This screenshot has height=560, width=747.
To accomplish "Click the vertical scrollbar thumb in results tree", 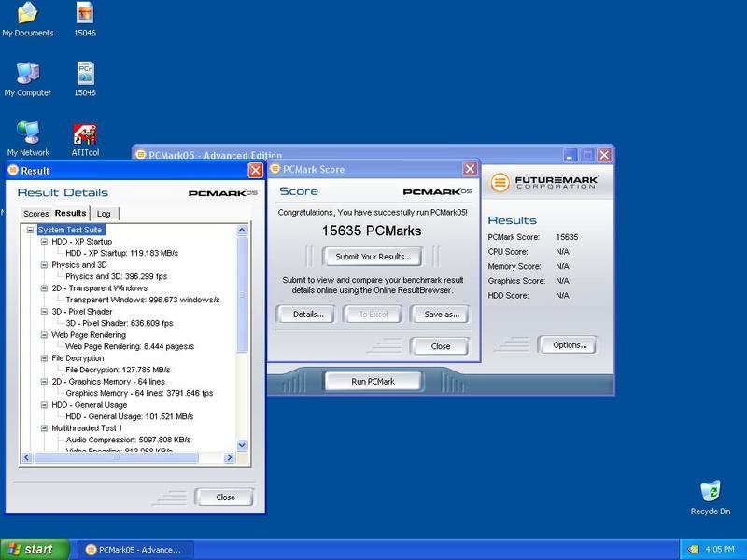I will point(242,295).
